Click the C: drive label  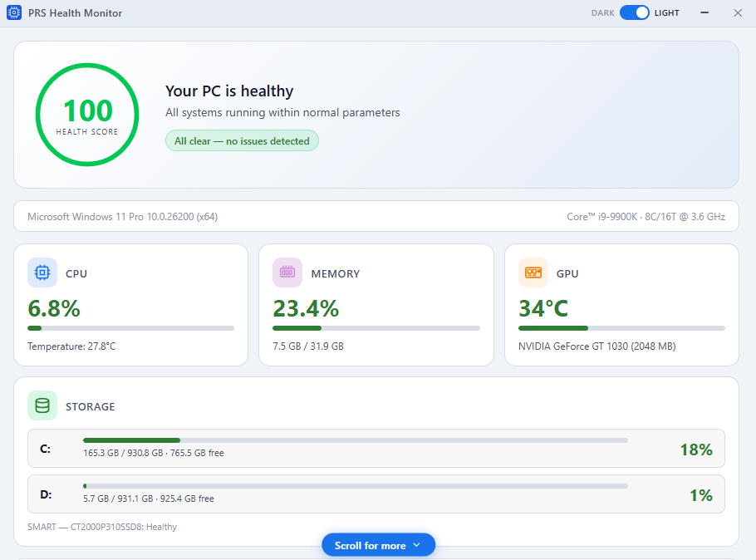46,449
